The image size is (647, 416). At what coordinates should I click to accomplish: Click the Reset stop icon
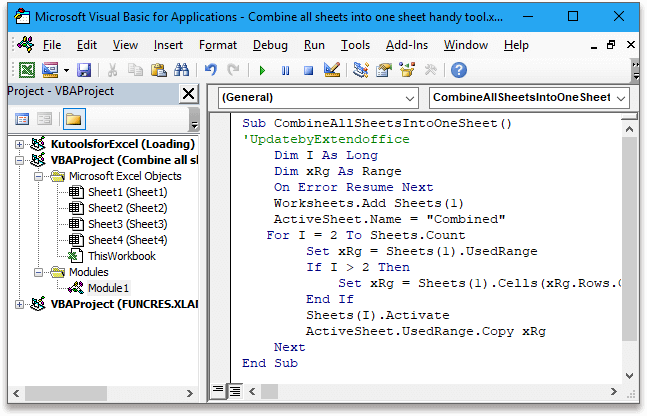pos(308,71)
